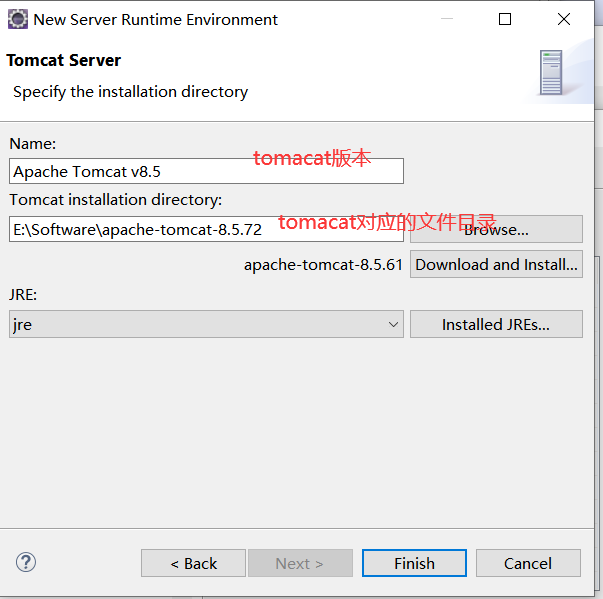The image size is (603, 599).
Task: Go back with the Back button
Action: 193,563
